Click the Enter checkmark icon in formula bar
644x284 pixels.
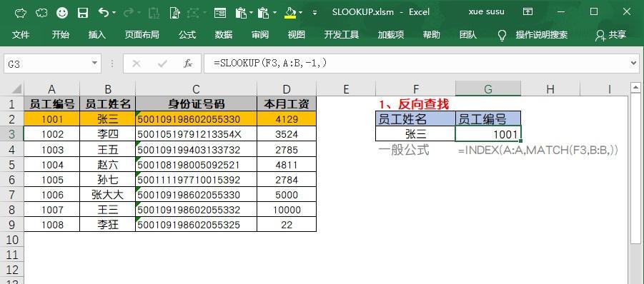pos(162,64)
